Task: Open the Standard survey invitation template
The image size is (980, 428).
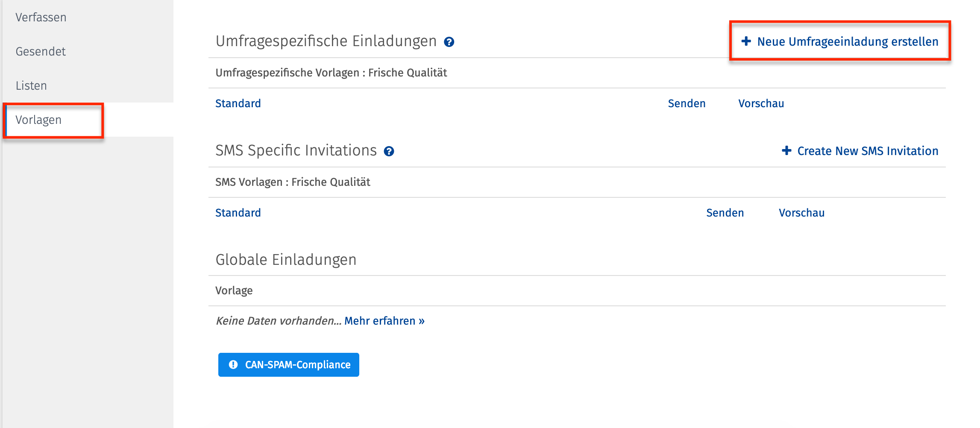Action: tap(238, 104)
